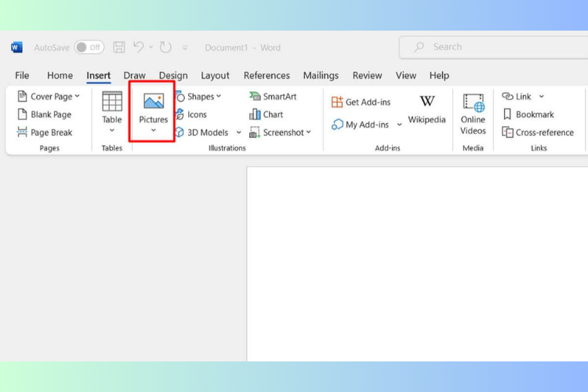The image size is (588, 392).
Task: Click the Cover Page label
Action: (52, 96)
